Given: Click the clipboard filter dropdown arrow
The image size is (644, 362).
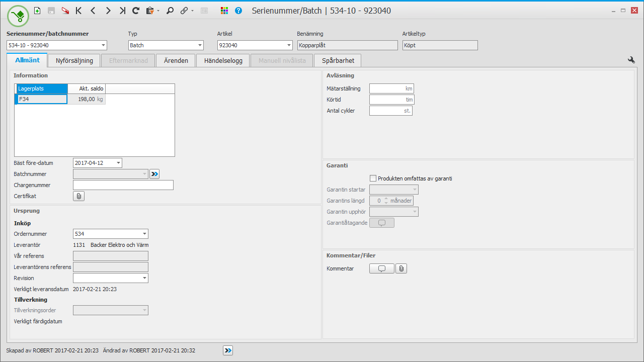Looking at the screenshot, I should pos(158,11).
